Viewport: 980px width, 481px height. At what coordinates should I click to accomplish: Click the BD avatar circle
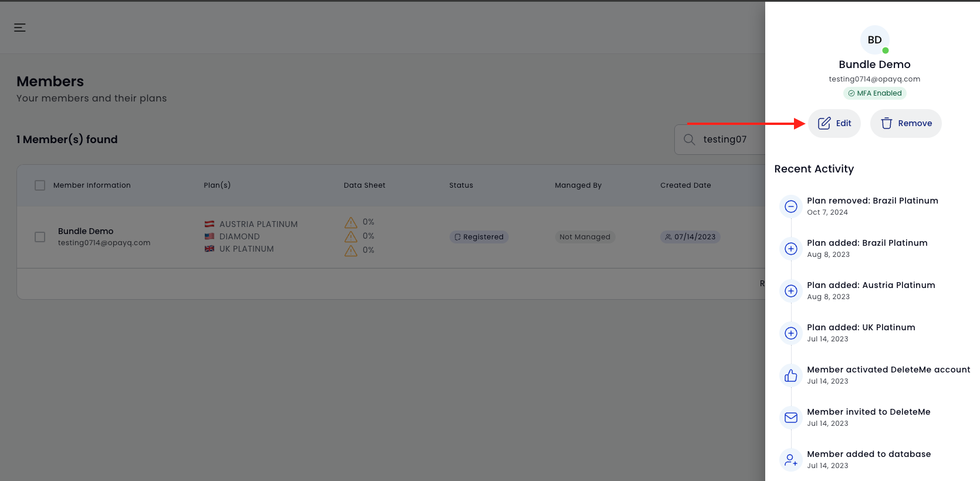(874, 40)
